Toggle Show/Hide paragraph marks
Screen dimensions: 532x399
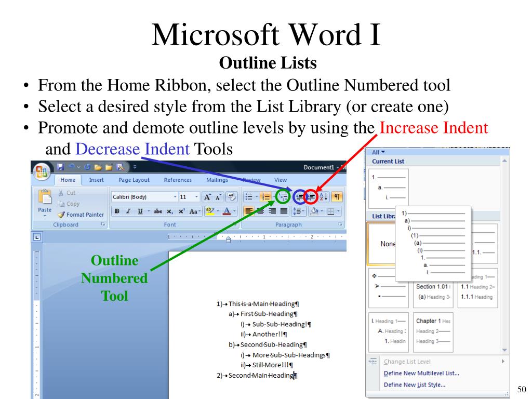click(x=337, y=197)
